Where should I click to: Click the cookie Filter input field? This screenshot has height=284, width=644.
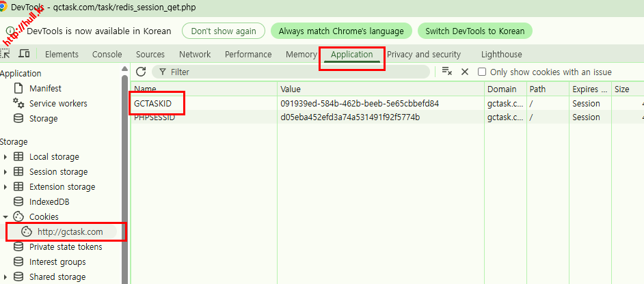coord(294,72)
